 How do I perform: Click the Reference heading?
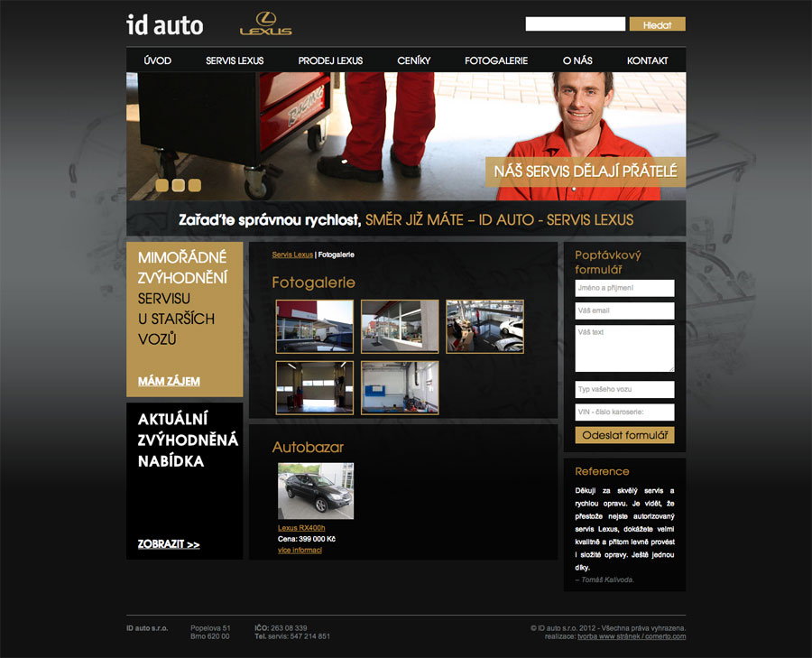point(602,471)
